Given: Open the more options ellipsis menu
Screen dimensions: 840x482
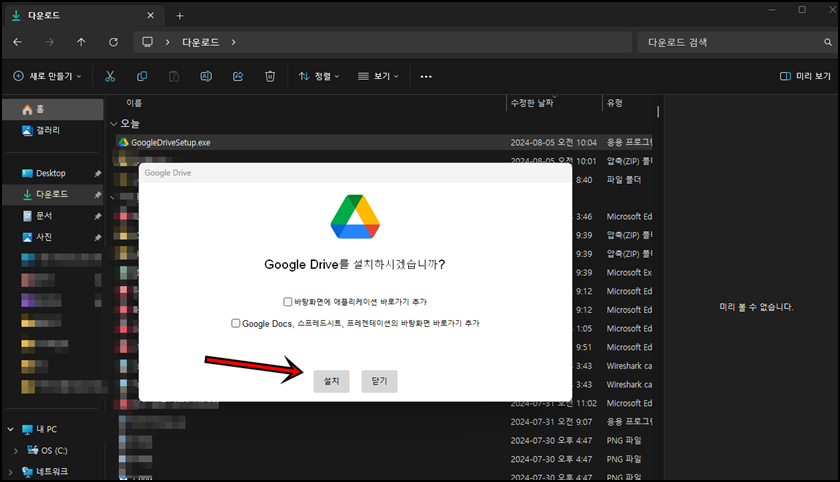Looking at the screenshot, I should 426,76.
